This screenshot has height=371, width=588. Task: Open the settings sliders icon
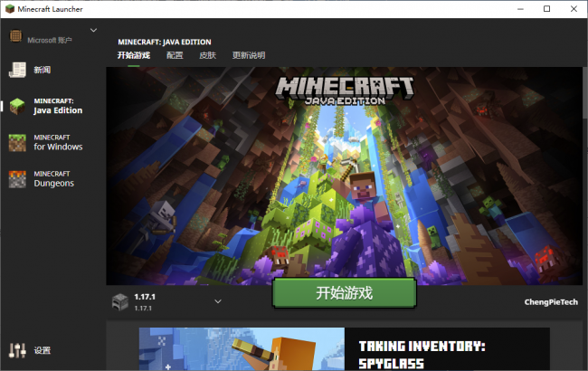[17, 350]
